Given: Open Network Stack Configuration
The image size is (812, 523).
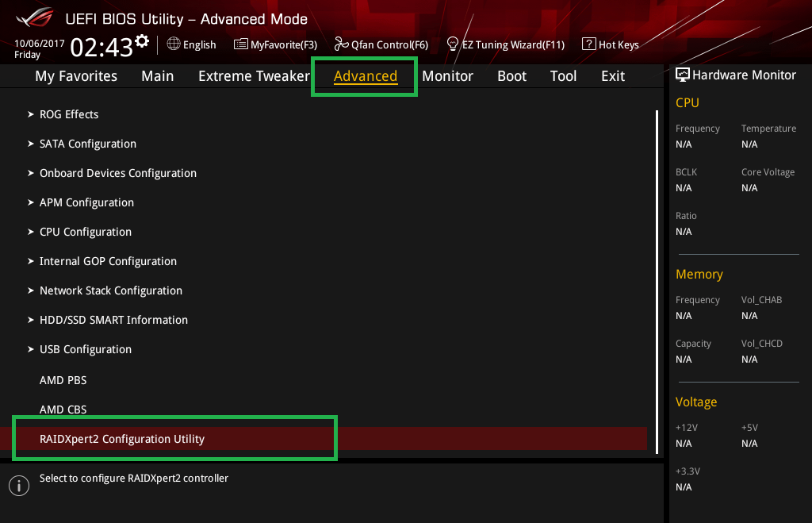Looking at the screenshot, I should [111, 290].
